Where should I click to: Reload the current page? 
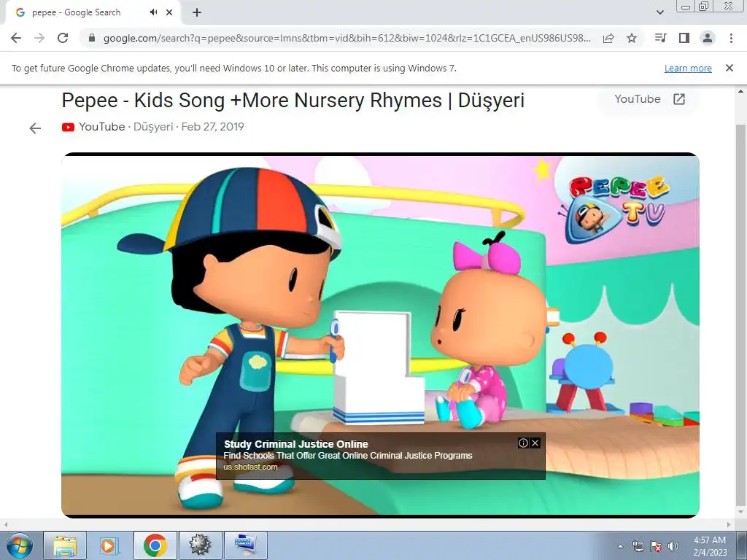[x=63, y=38]
